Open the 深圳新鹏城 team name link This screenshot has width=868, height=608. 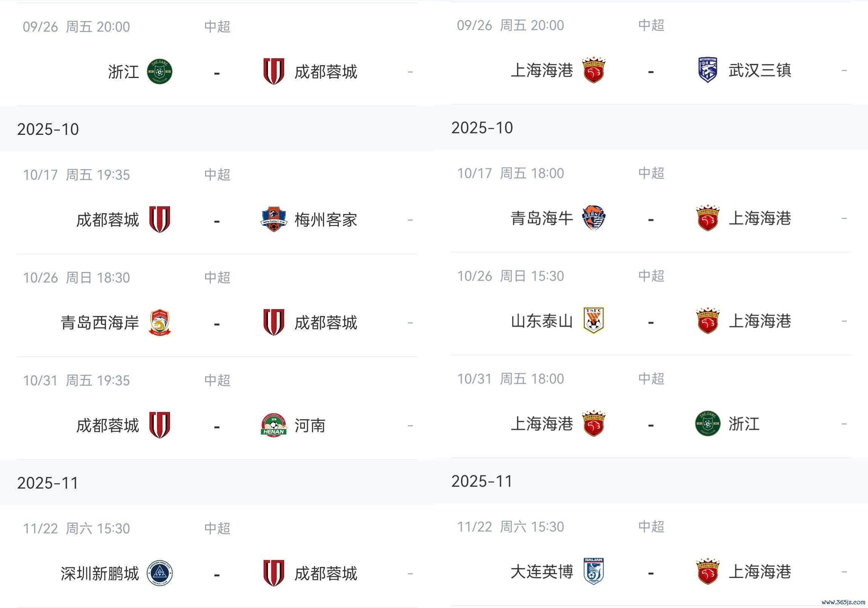point(100,574)
